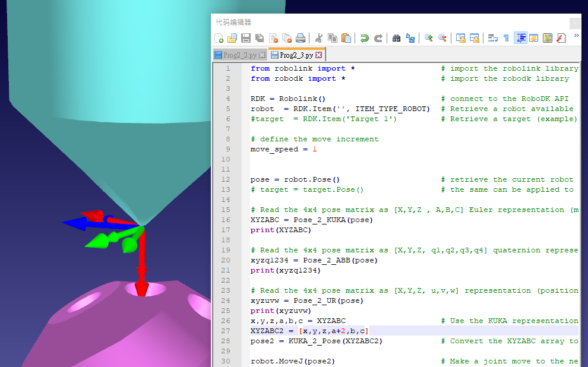588x367 pixels.
Task: Expand the toolbar overflow chevron
Action: [577, 37]
